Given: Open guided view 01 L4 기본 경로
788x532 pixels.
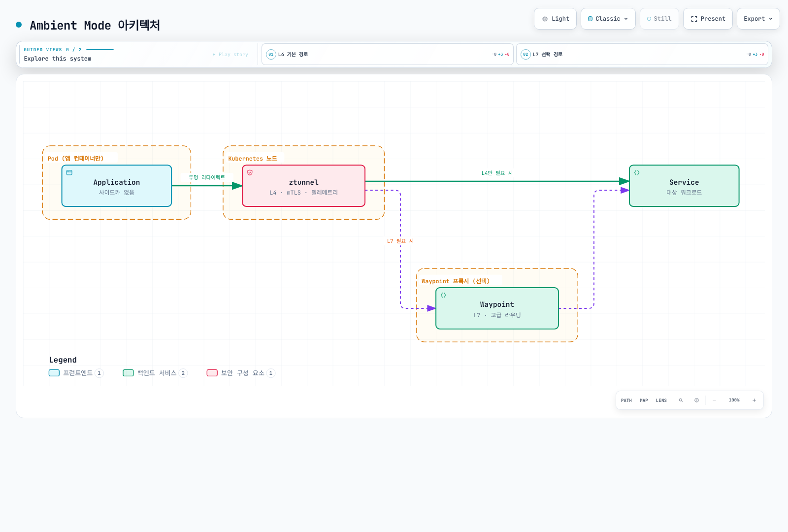Looking at the screenshot, I should point(388,54).
